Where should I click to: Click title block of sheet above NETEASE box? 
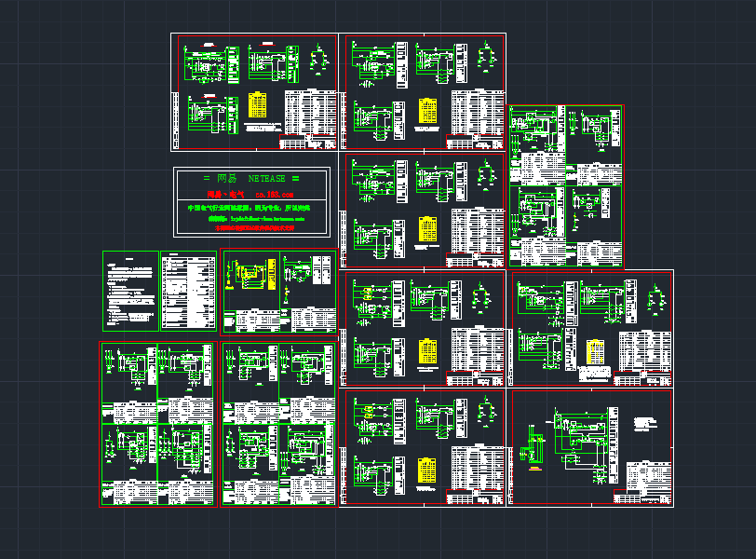coord(307,143)
